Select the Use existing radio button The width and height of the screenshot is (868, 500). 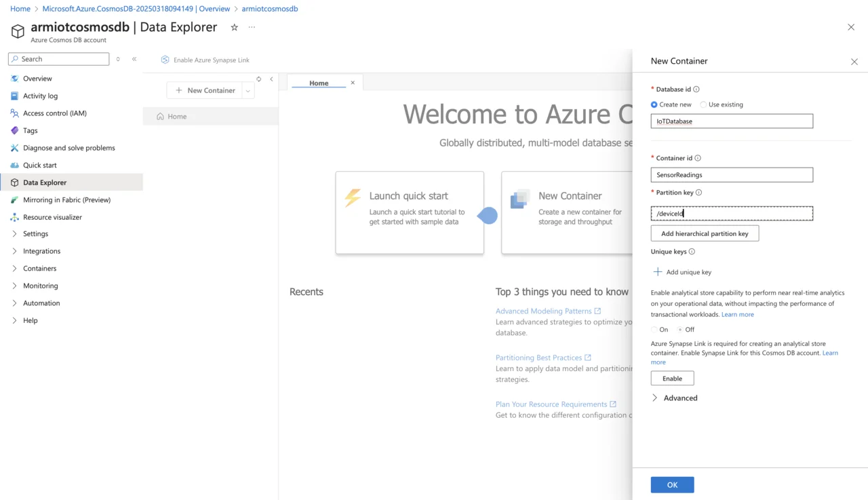point(703,104)
